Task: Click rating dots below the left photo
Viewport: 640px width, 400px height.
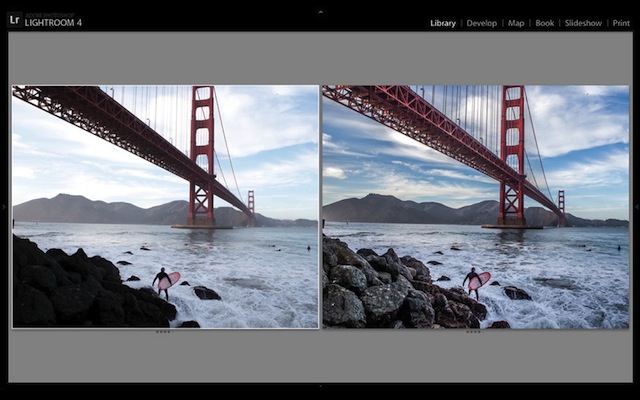Action: [x=163, y=332]
